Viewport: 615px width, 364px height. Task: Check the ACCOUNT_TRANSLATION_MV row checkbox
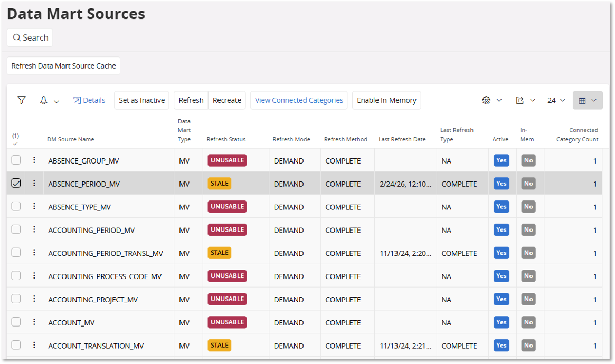pos(16,345)
